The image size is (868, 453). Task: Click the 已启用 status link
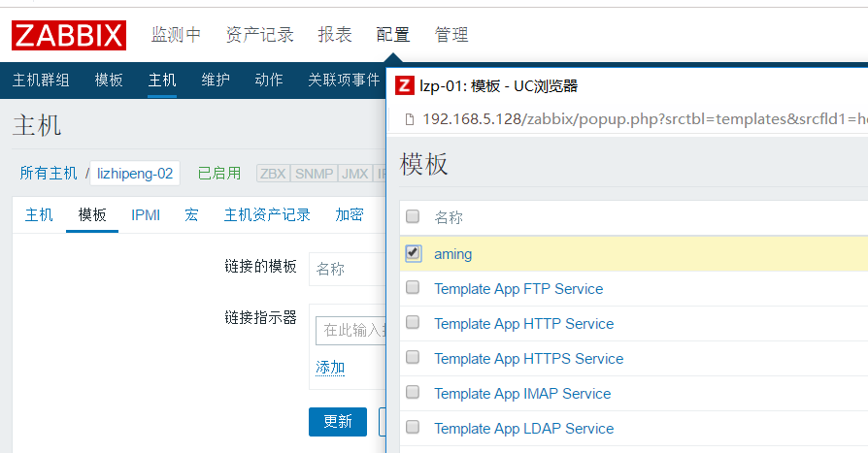point(219,173)
